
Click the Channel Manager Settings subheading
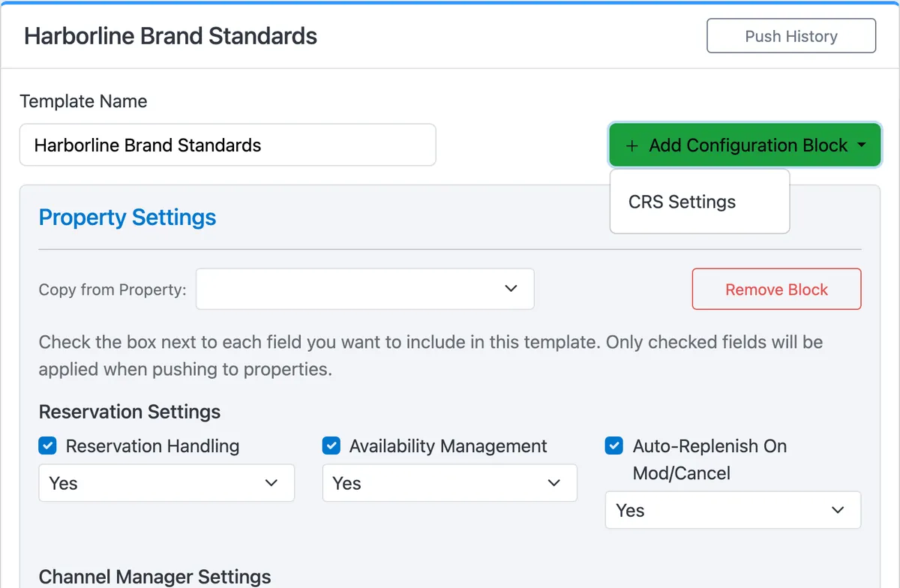[x=155, y=577]
